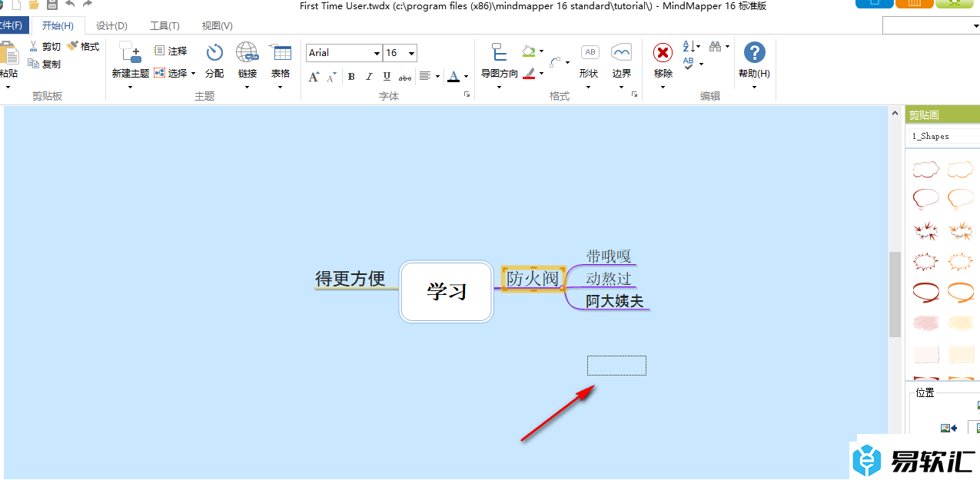980x480 pixels.
Task: Select the 带哦嘎 subtopic
Action: 609,257
